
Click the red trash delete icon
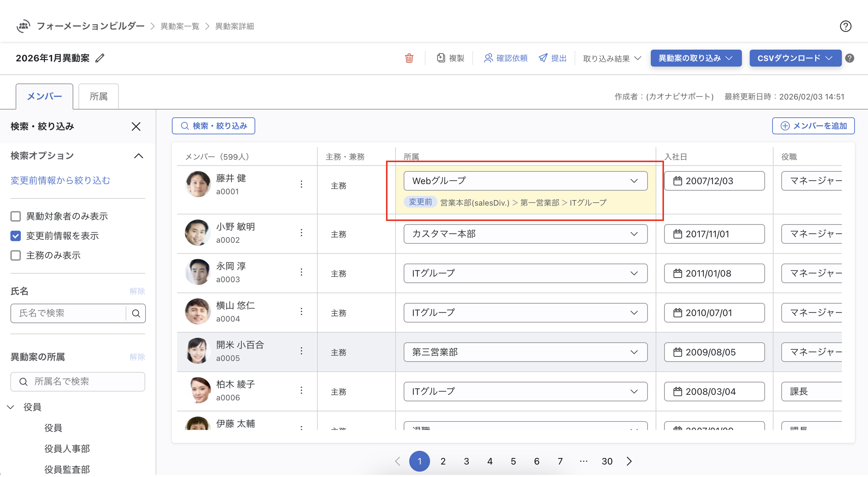pyautogui.click(x=409, y=58)
